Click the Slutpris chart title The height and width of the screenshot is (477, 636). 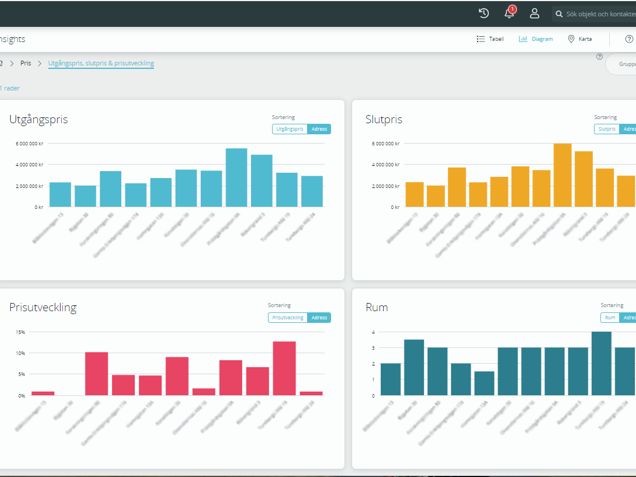384,120
